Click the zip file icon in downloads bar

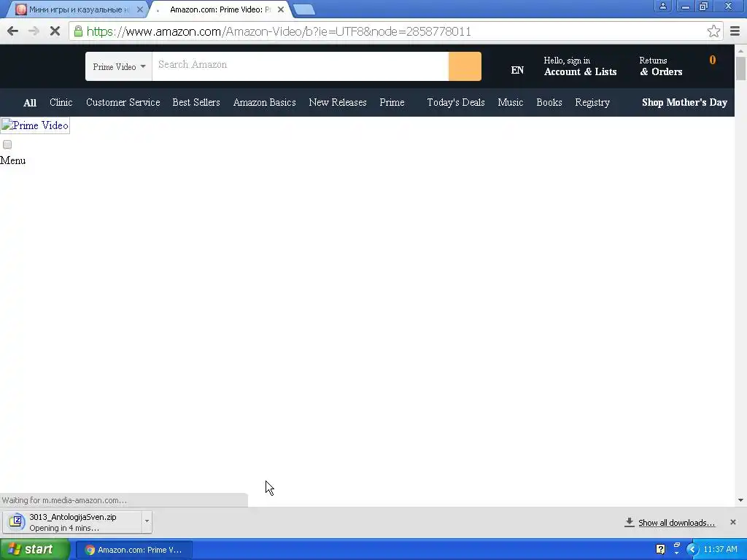pos(16,521)
